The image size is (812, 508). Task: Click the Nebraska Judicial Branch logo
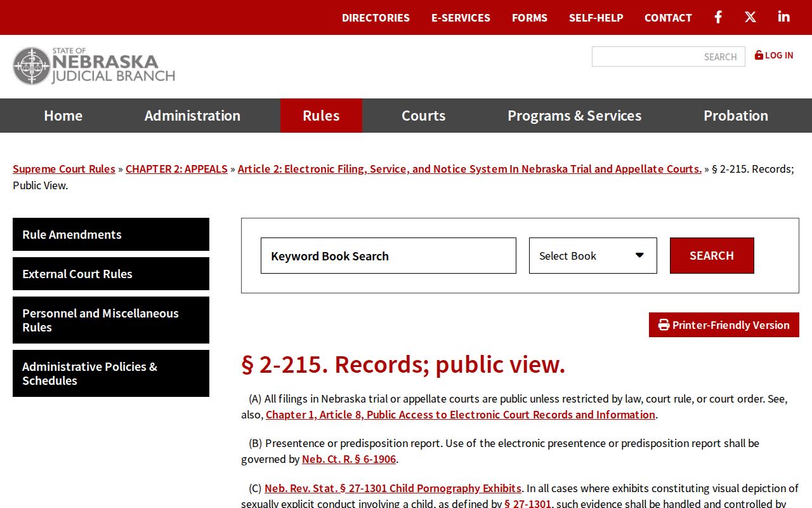[x=94, y=66]
